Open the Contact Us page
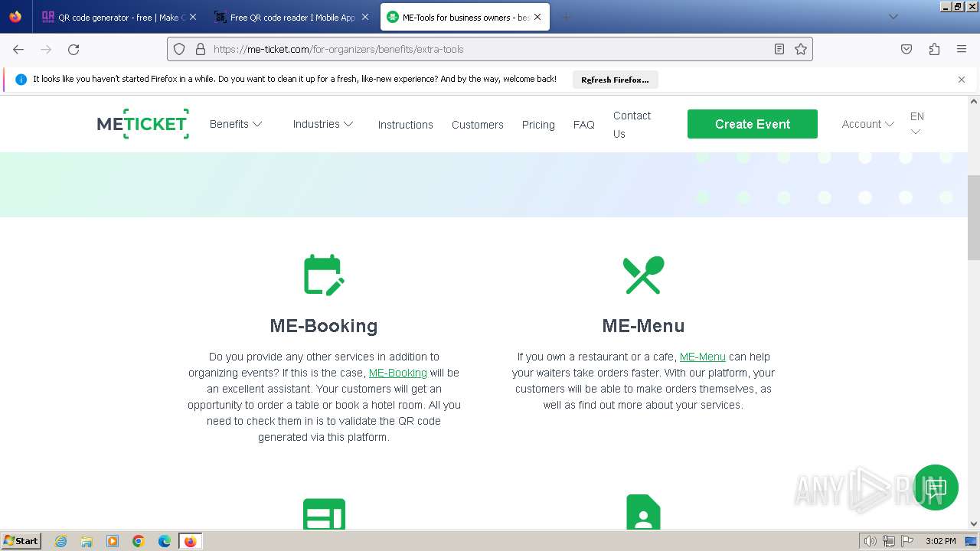 pyautogui.click(x=632, y=125)
